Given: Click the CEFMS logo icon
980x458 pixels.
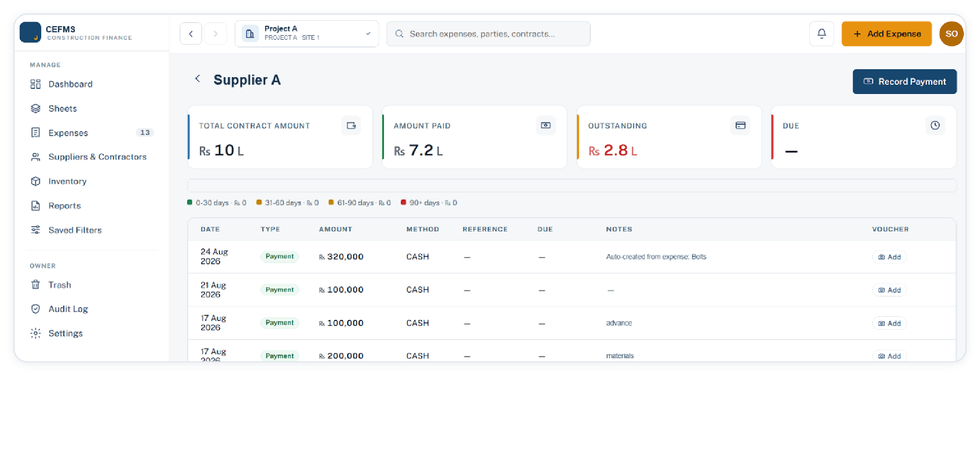Looking at the screenshot, I should pos(30,33).
